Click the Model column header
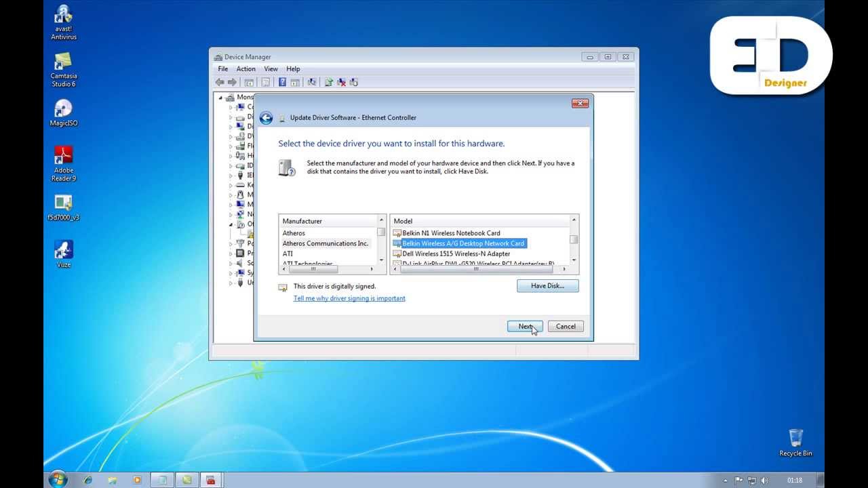 pos(480,221)
